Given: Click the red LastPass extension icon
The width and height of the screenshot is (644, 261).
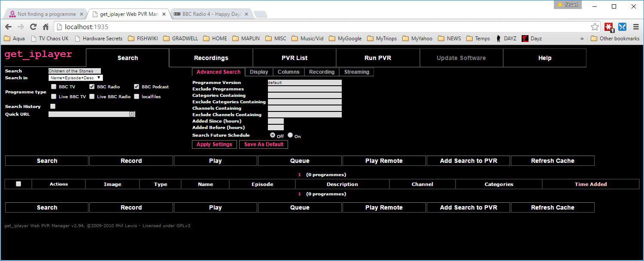Looking at the screenshot, I should point(609,27).
